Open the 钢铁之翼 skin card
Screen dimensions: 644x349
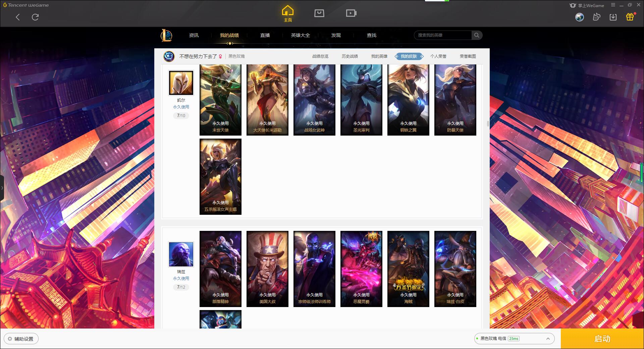click(x=408, y=100)
